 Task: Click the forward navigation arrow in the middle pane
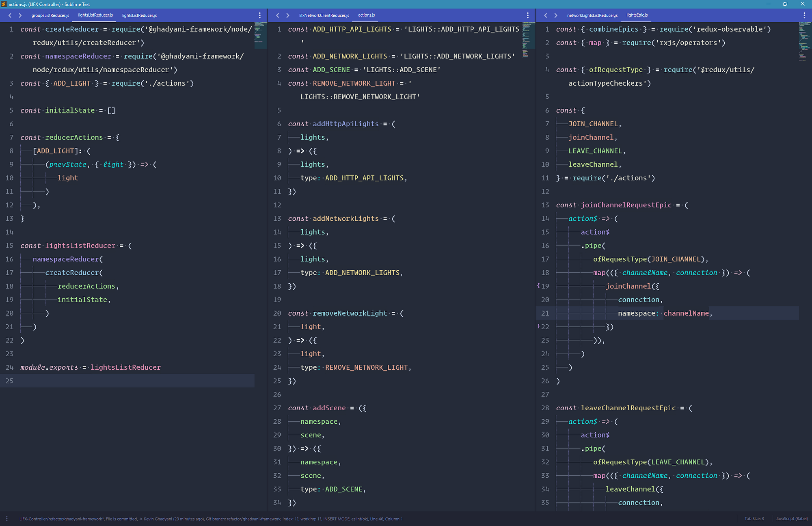[x=287, y=15]
